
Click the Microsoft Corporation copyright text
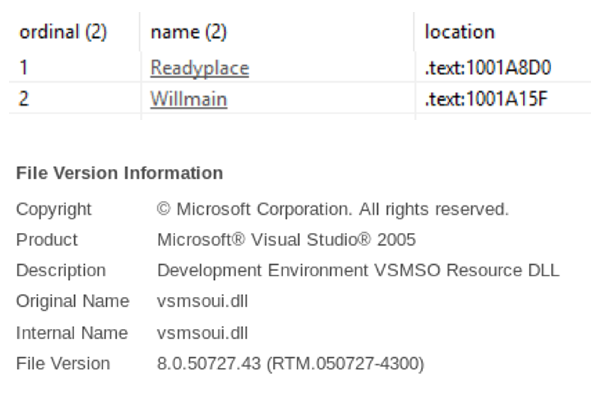[333, 209]
